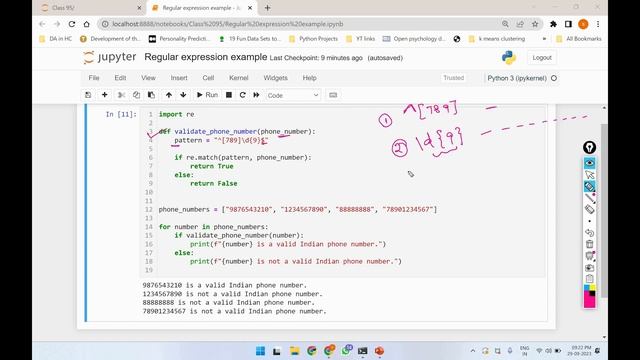Restart the kernel circular arrow icon
Screen dimensions: 640x360
[242, 95]
